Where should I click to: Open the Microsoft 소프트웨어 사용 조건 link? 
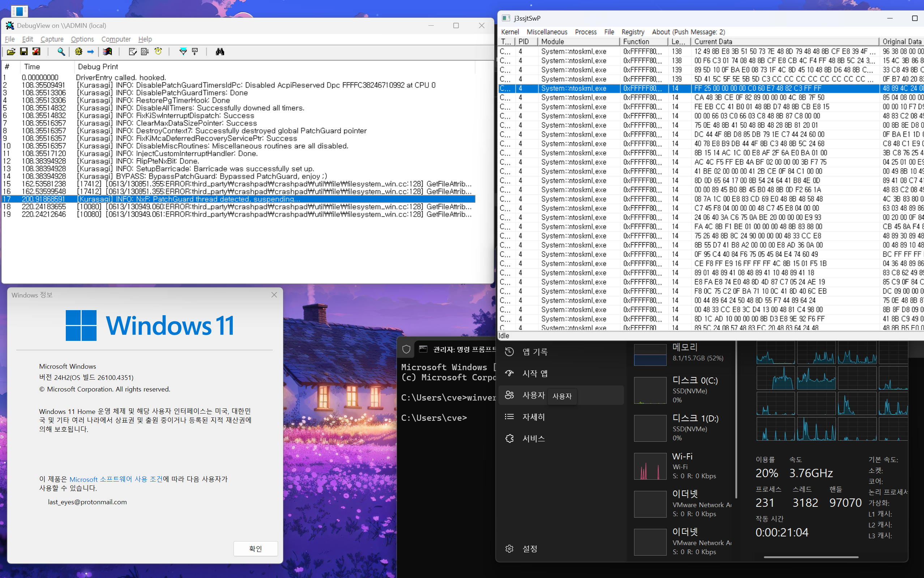point(116,479)
